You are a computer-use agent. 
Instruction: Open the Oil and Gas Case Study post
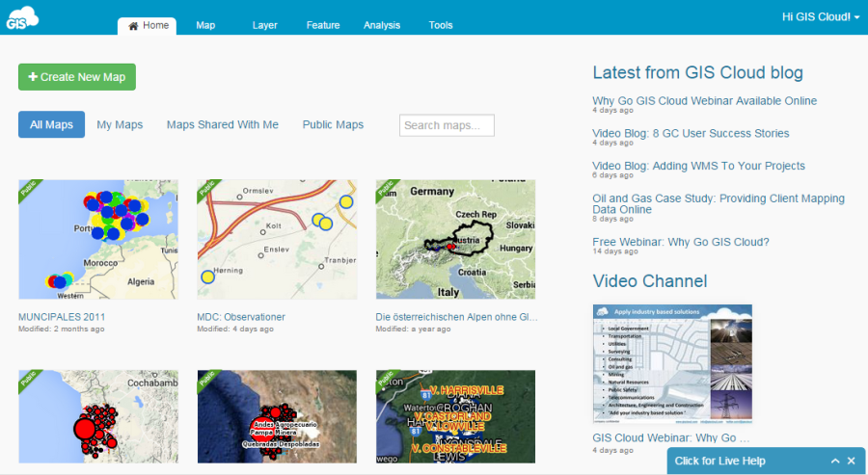click(x=719, y=204)
